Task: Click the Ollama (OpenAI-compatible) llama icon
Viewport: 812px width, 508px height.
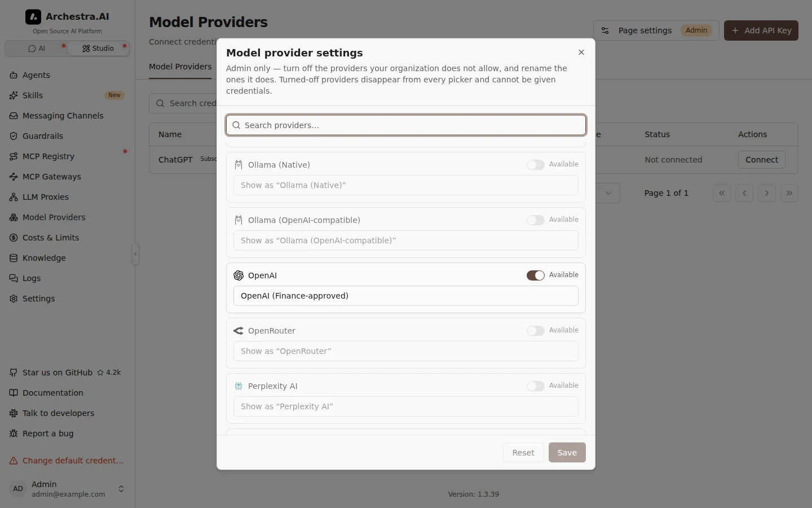Action: 239,220
